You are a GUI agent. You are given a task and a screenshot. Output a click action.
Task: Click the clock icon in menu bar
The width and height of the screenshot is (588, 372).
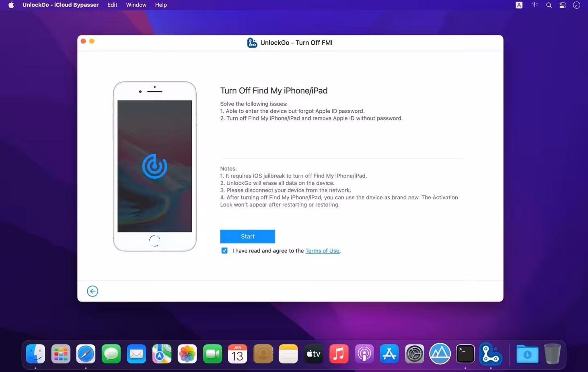click(576, 5)
